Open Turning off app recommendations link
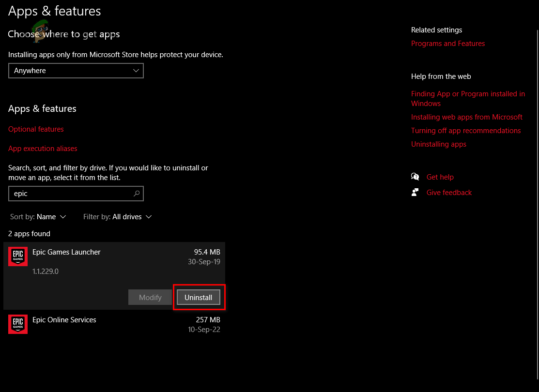 click(x=466, y=131)
